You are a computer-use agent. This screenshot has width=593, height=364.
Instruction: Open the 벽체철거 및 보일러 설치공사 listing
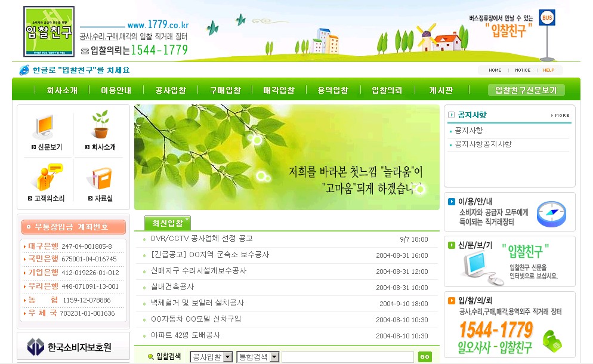pyautogui.click(x=197, y=303)
